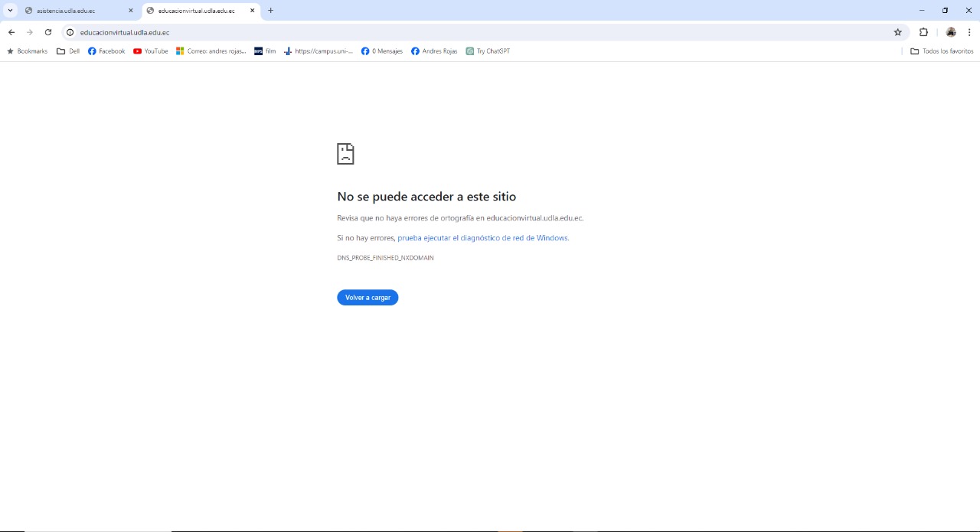Viewport: 980px width, 532px height.
Task: Reload the page with the refresh icon
Action: tap(48, 32)
